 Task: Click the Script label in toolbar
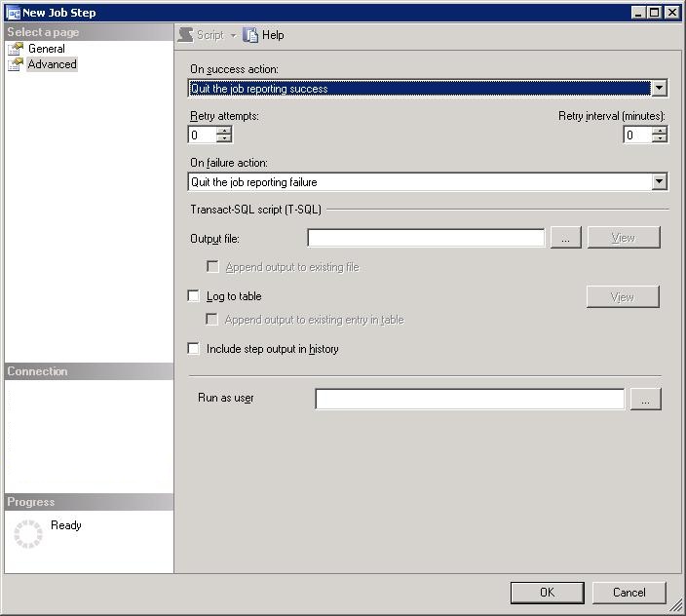[x=210, y=35]
